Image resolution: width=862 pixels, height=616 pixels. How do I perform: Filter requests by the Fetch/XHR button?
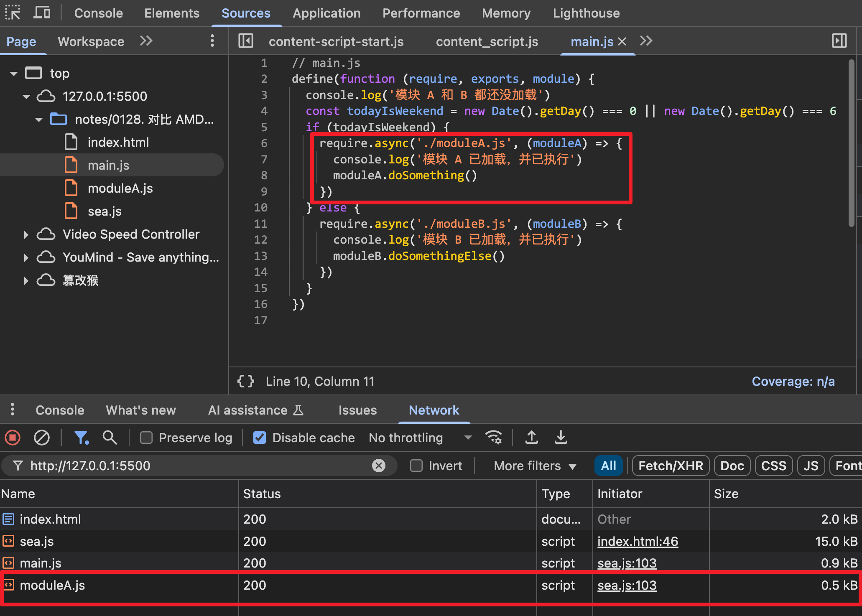pos(671,466)
